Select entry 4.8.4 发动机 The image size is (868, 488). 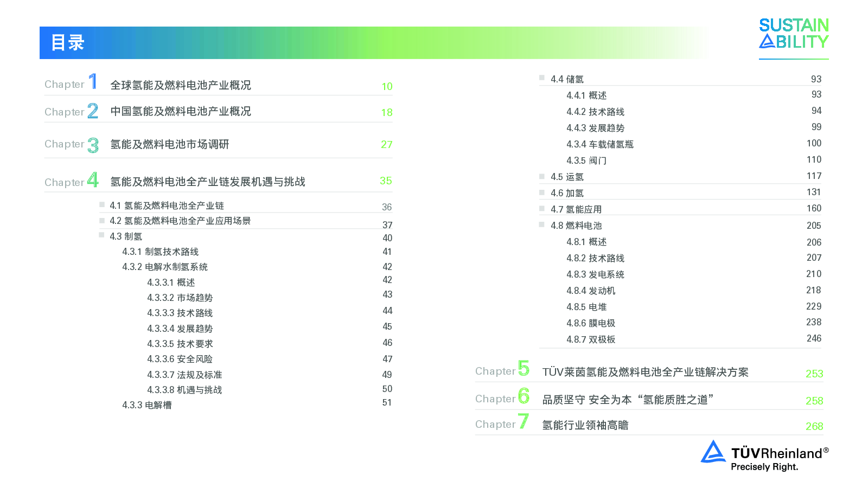click(x=591, y=291)
